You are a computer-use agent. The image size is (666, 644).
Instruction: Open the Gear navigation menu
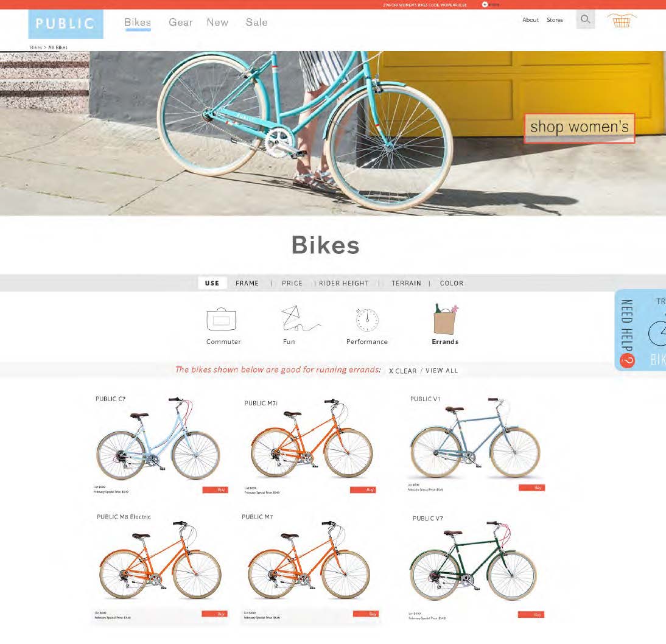[x=181, y=23]
